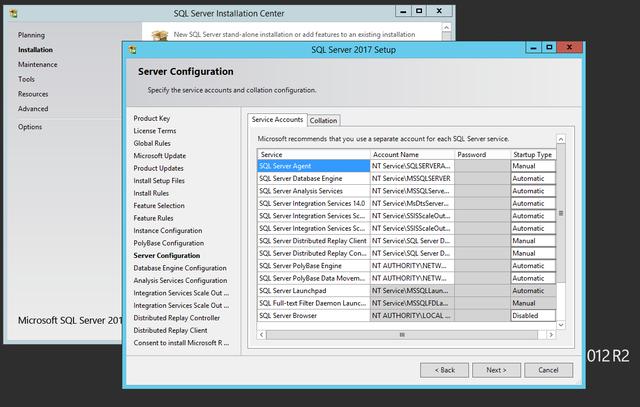Click the services table vertical scrollbar thumb

tap(561, 213)
